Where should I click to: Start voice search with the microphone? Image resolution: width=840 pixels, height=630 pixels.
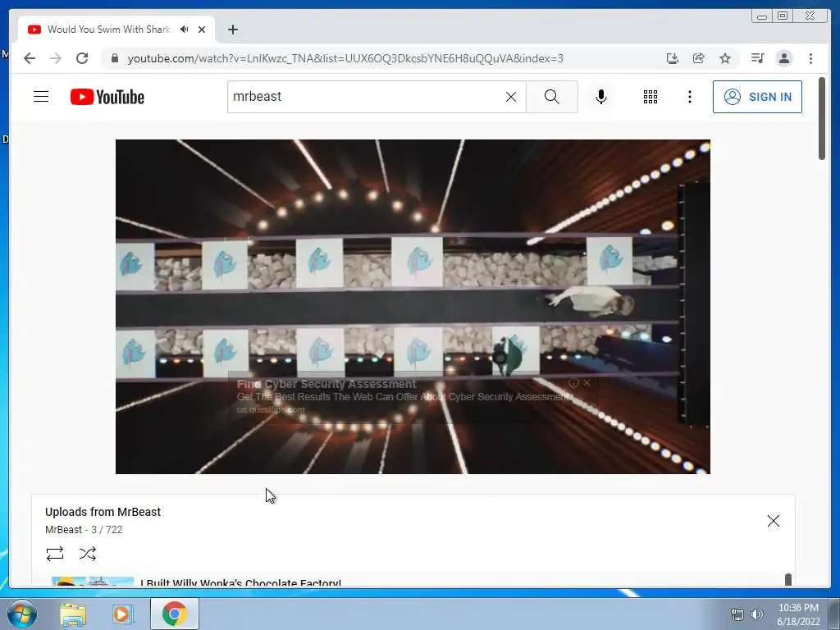[x=601, y=97]
